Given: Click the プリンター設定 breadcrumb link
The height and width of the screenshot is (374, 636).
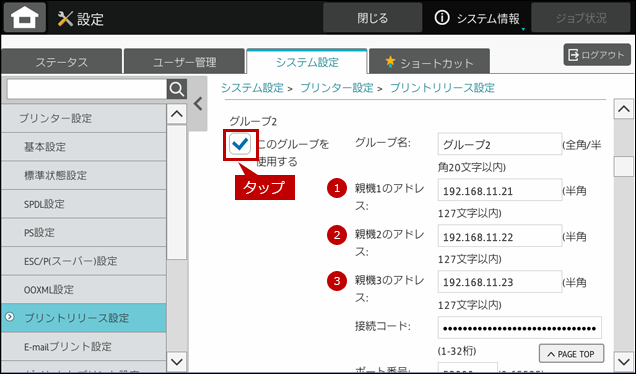Looking at the screenshot, I should 337,88.
